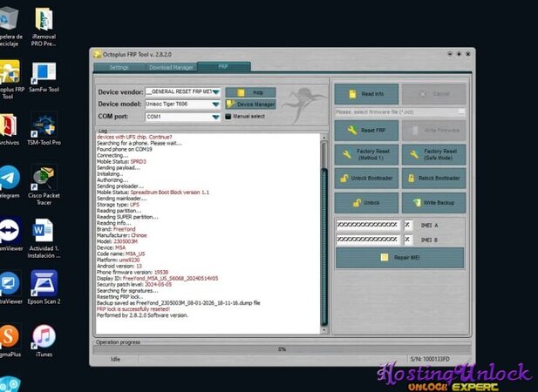Open the iTunes desktop shortcut
This screenshot has height=392, width=538.
43,338
